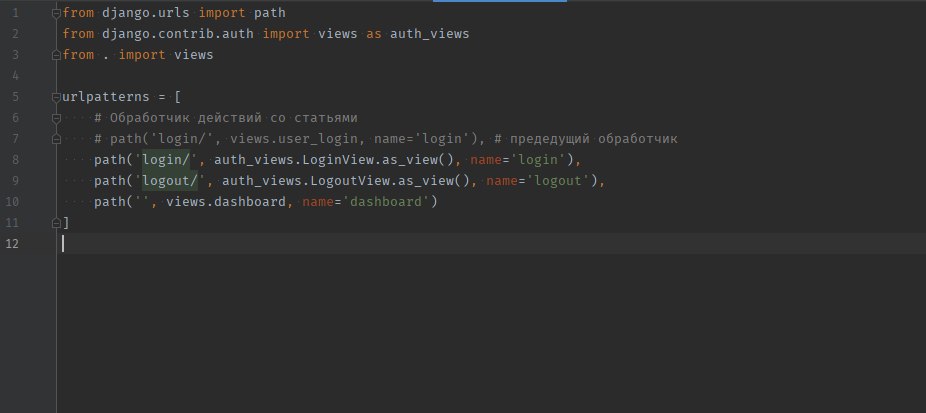Collapse the urlpatterns list fold on line 5
Image resolution: width=926 pixels, height=413 pixels.
point(56,97)
